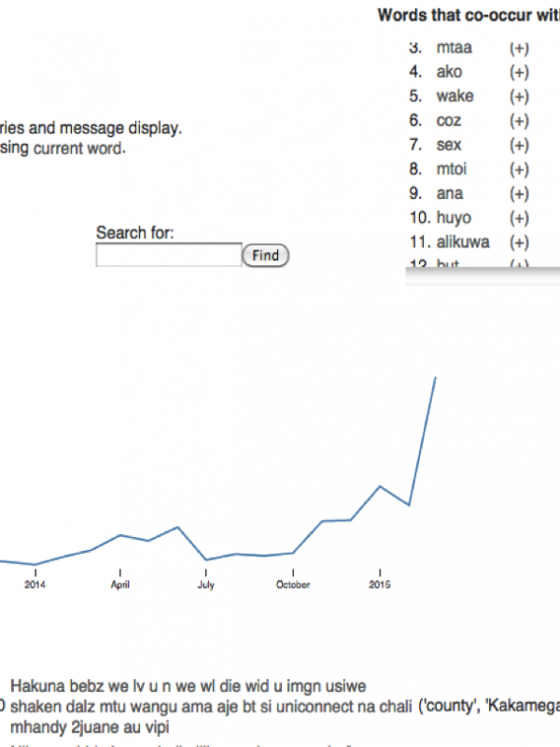This screenshot has height=747, width=560.
Task: Click the April tick on the chart axis
Action: [120, 585]
